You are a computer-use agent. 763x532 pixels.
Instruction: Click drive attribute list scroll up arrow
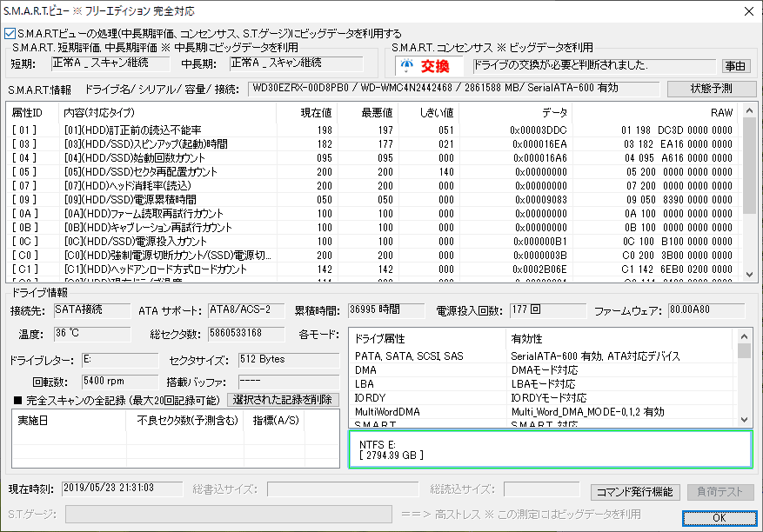pos(744,336)
